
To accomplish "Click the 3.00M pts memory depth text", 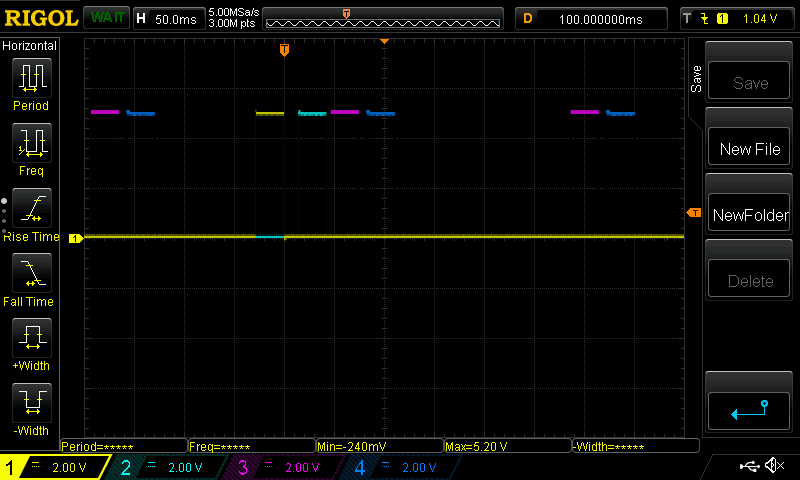I will (232, 23).
